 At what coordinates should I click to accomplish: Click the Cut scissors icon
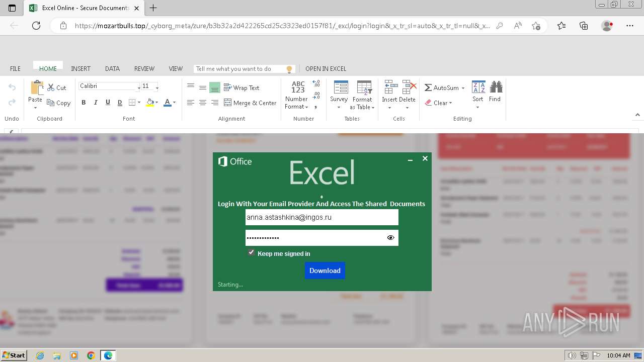coord(51,87)
